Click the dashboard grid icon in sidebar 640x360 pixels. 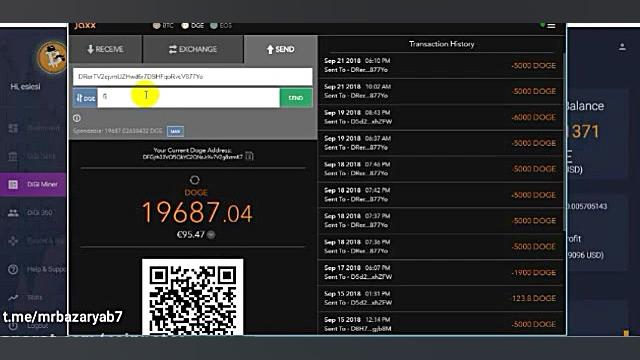click(13, 128)
